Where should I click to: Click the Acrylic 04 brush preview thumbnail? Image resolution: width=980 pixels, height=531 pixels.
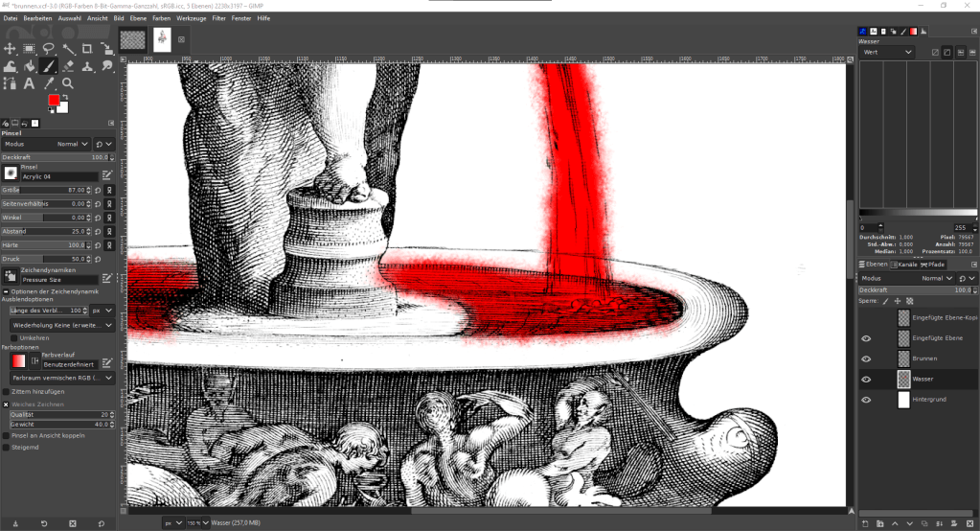click(11, 173)
